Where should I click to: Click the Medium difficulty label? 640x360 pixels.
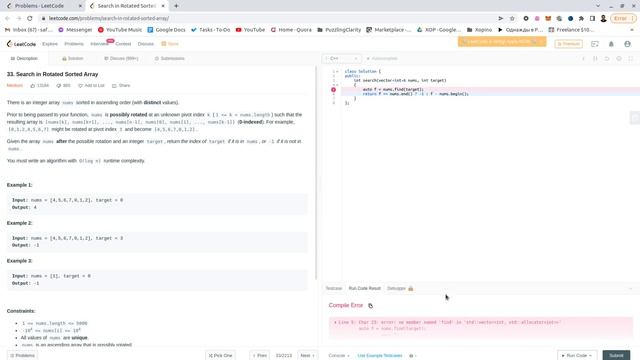point(15,85)
